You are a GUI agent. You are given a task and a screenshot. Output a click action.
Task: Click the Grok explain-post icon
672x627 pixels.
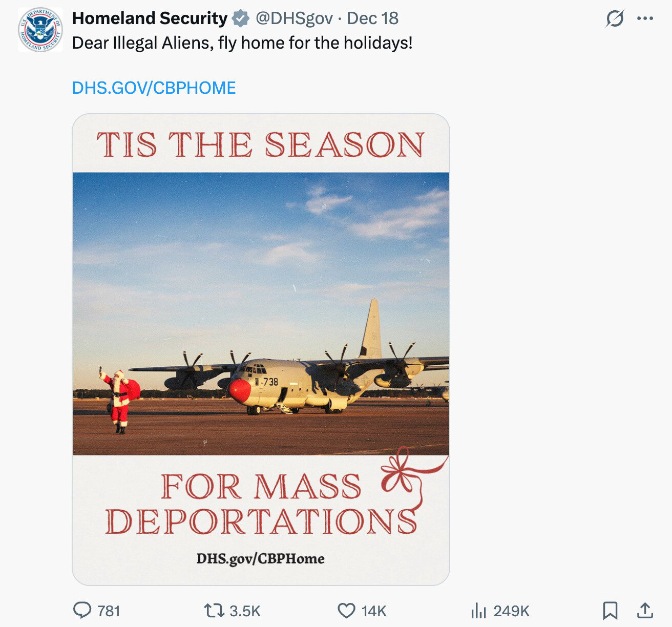[x=614, y=19]
